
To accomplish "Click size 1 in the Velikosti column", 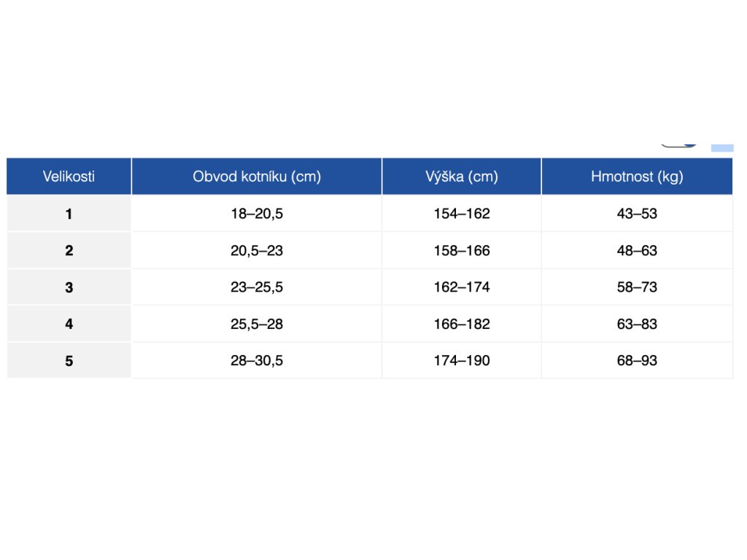I will coord(69,214).
